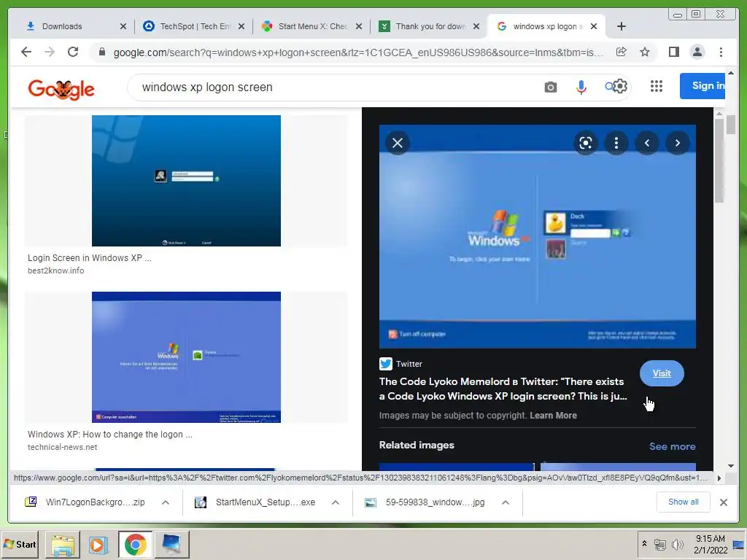This screenshot has width=747, height=560.
Task: Open Chrome three-dot menu
Action: pos(721,52)
